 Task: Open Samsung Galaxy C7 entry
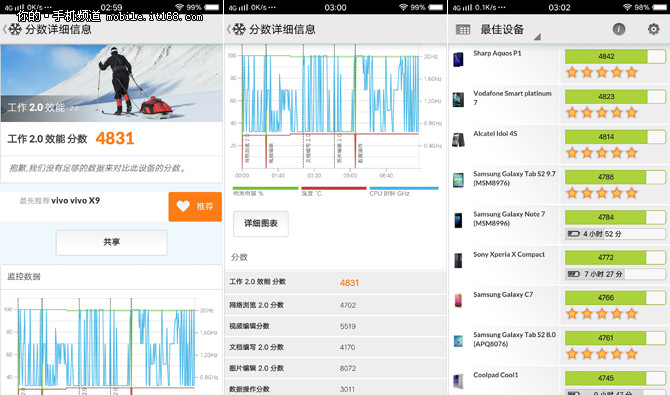coord(559,305)
